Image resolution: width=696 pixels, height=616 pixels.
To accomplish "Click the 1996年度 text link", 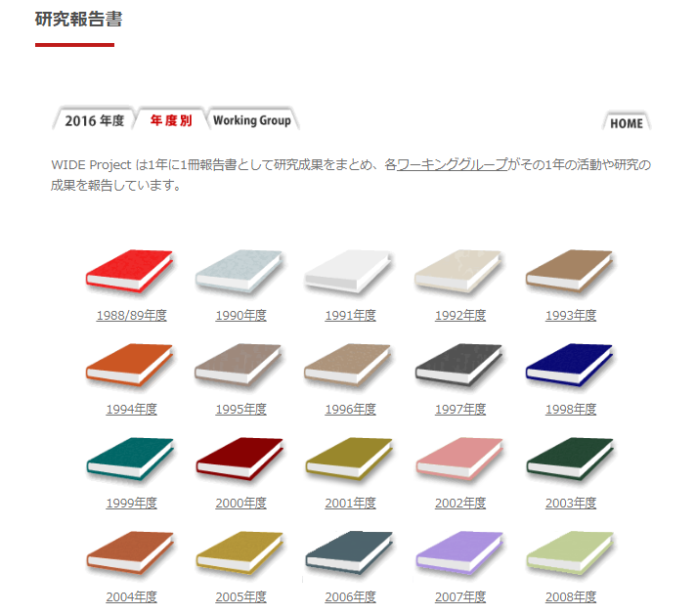I will pos(350,409).
